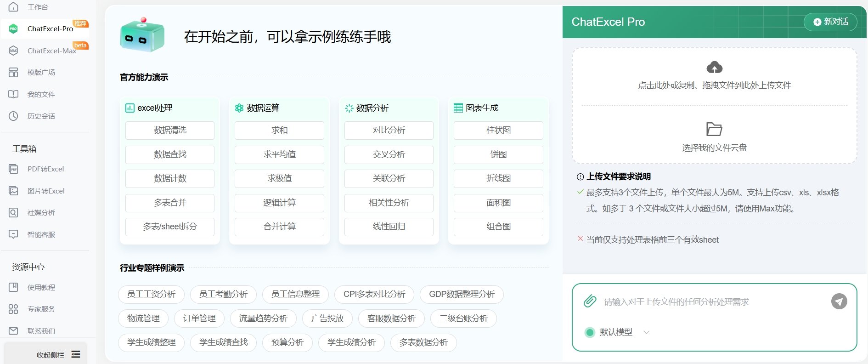Switch to ChatExcel-Max in sidebar
Screen dimensions: 868x364
(x=51, y=51)
